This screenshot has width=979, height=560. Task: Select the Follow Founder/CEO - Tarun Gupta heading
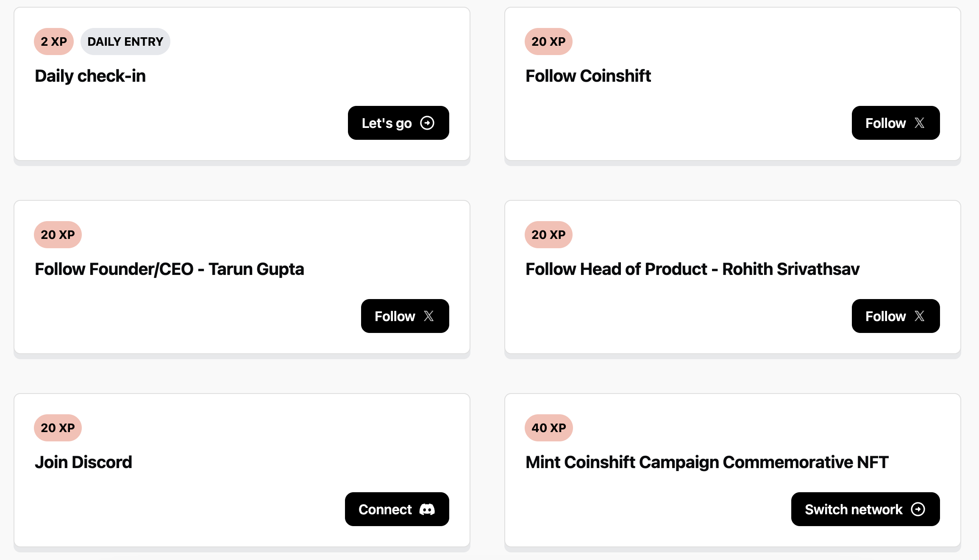click(x=169, y=269)
